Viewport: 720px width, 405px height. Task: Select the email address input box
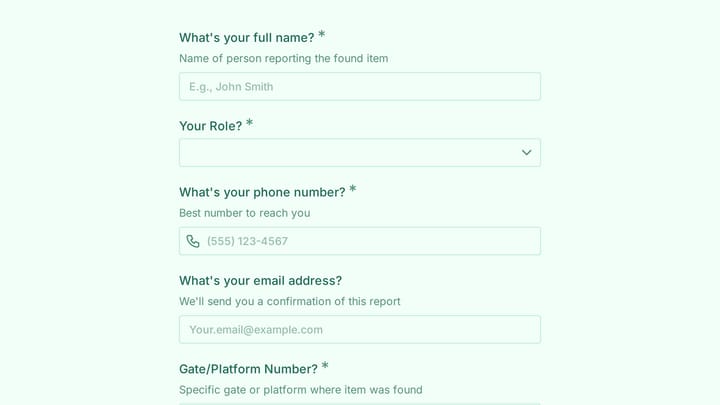click(x=360, y=330)
